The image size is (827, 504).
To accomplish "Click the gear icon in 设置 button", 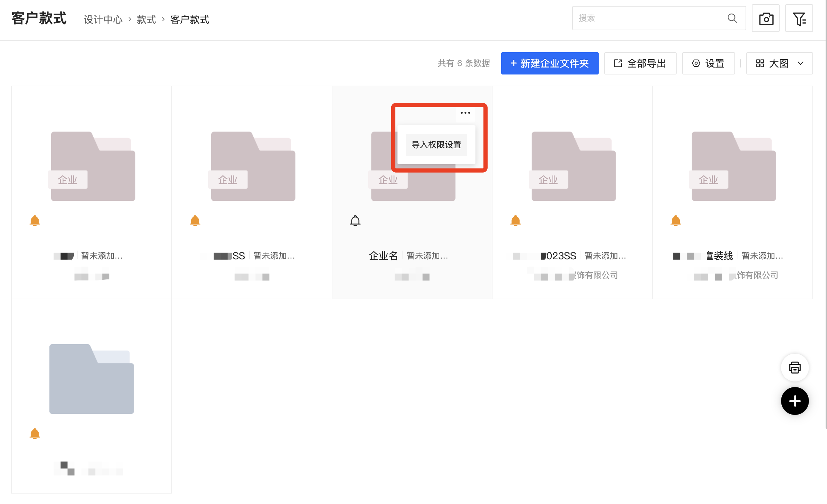I will point(696,63).
